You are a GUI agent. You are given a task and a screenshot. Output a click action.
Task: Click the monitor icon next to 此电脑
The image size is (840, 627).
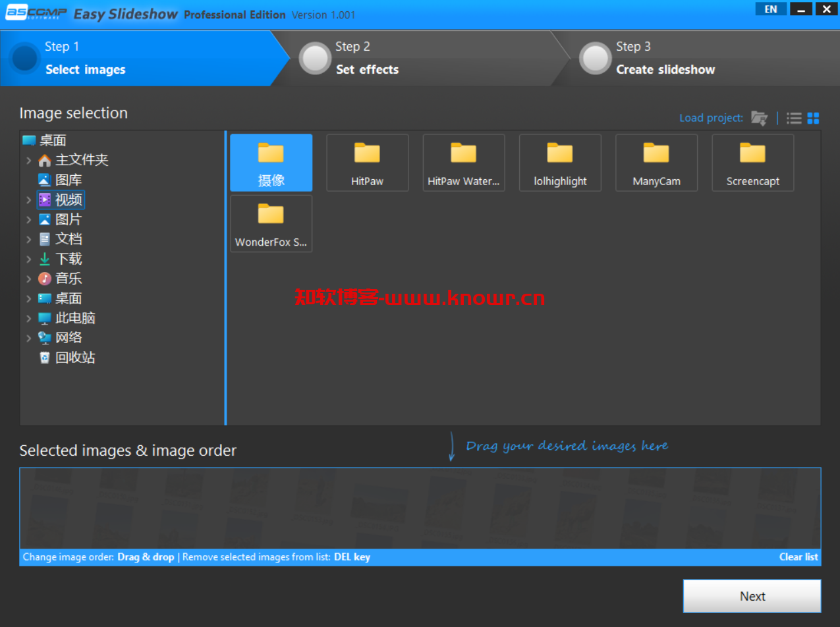pos(45,318)
